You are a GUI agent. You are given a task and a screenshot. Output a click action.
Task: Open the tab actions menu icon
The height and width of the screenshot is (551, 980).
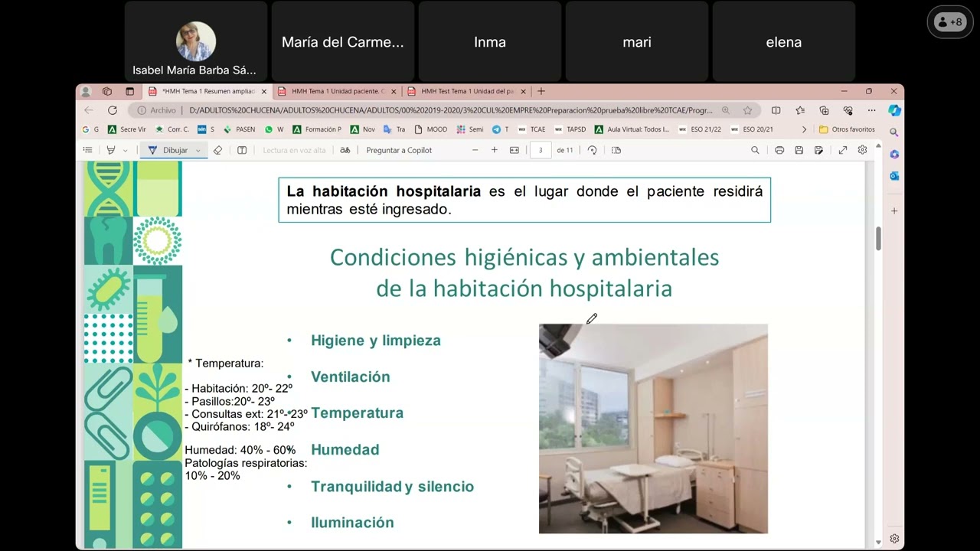[129, 91]
